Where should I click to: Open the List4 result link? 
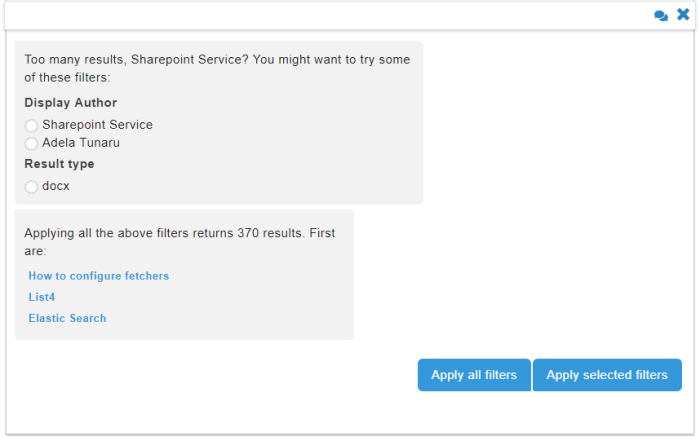click(x=42, y=297)
